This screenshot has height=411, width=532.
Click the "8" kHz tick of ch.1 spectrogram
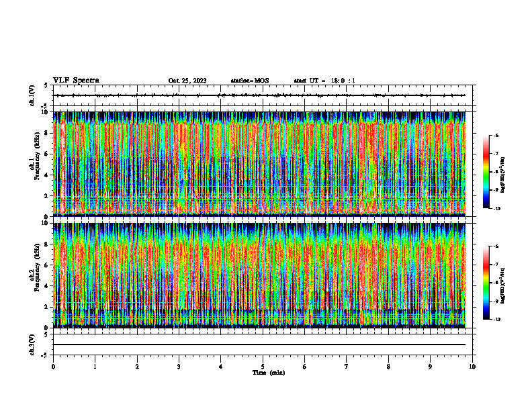pyautogui.click(x=46, y=133)
